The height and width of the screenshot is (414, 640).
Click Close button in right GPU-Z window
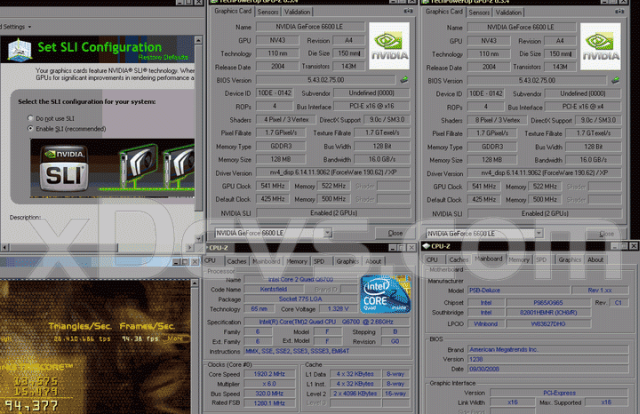click(x=606, y=234)
